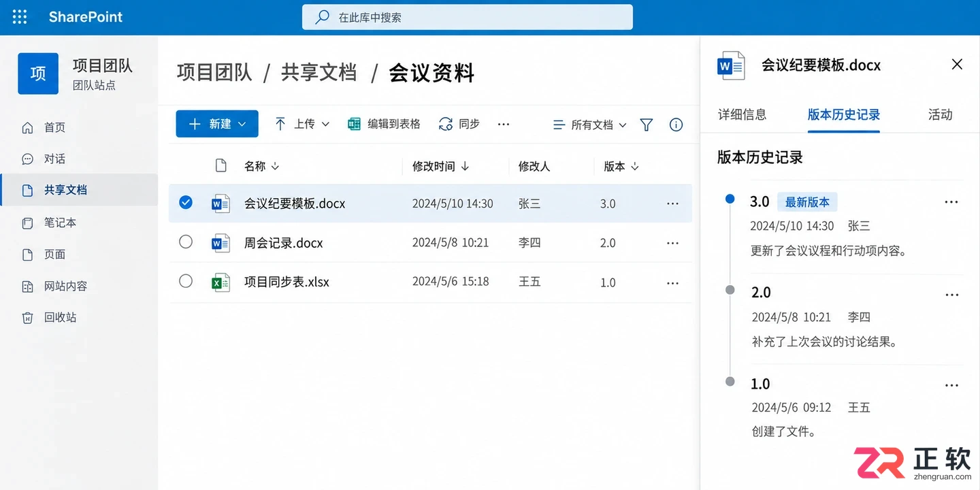This screenshot has height=490, width=980.
Task: Click the file type column header icon
Action: pos(220,165)
